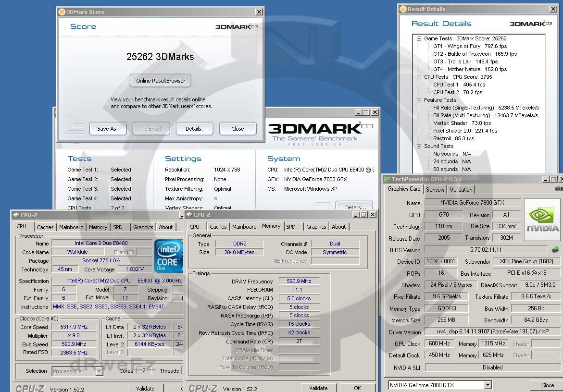This screenshot has height=392, width=563.
Task: Click System Details button in 3DMark03 window
Action: (x=354, y=206)
